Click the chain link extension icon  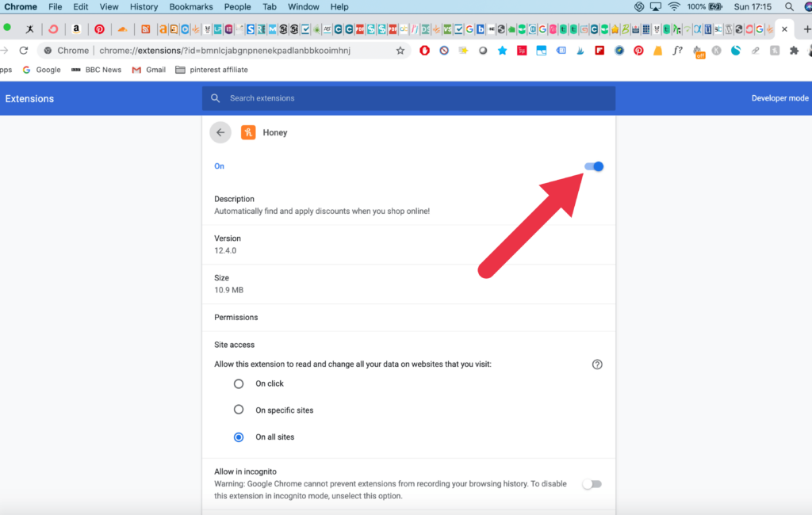pos(756,51)
